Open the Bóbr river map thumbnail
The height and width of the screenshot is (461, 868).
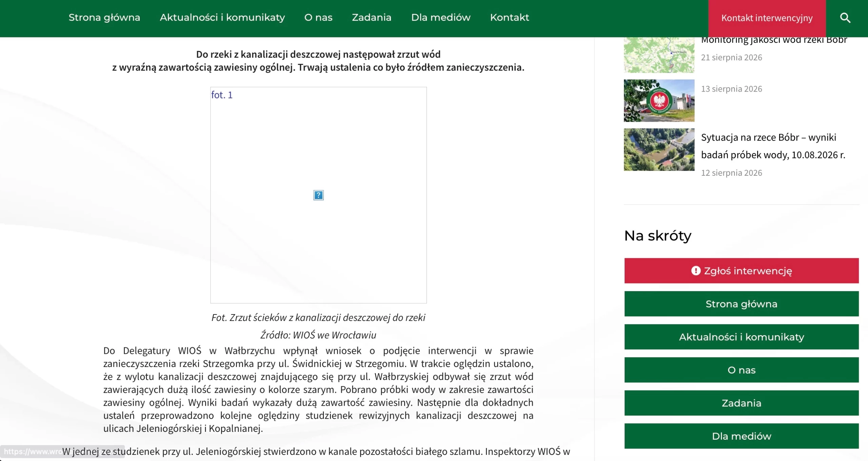coord(659,55)
